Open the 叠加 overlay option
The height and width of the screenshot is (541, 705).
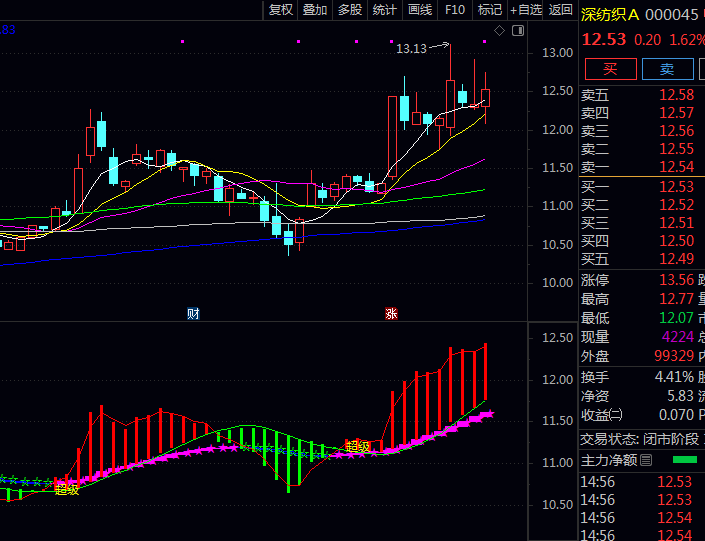[x=315, y=10]
